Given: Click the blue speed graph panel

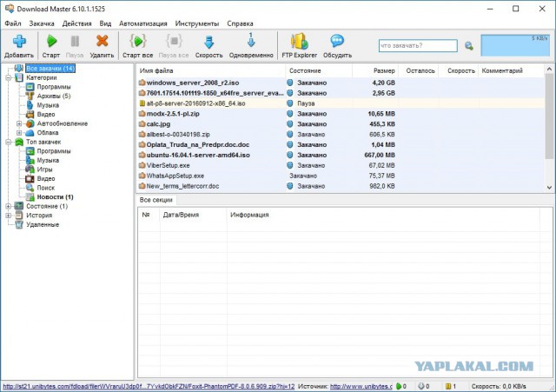Looking at the screenshot, I should tap(515, 45).
